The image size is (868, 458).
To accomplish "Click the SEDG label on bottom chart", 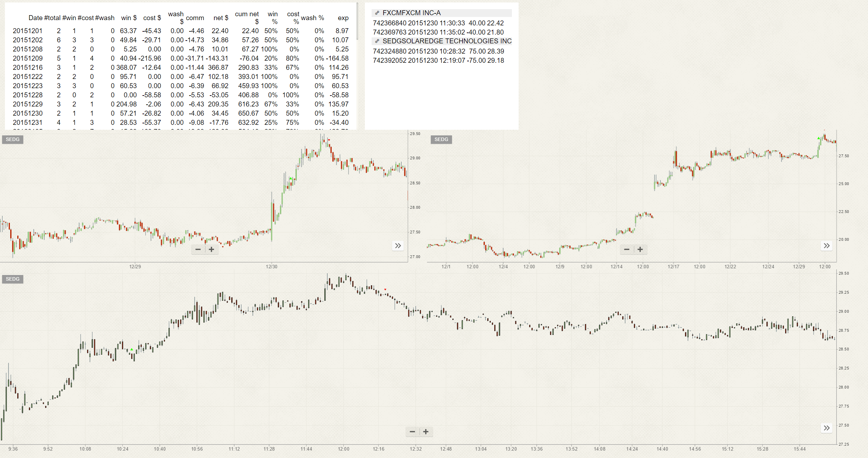I will pyautogui.click(x=13, y=279).
